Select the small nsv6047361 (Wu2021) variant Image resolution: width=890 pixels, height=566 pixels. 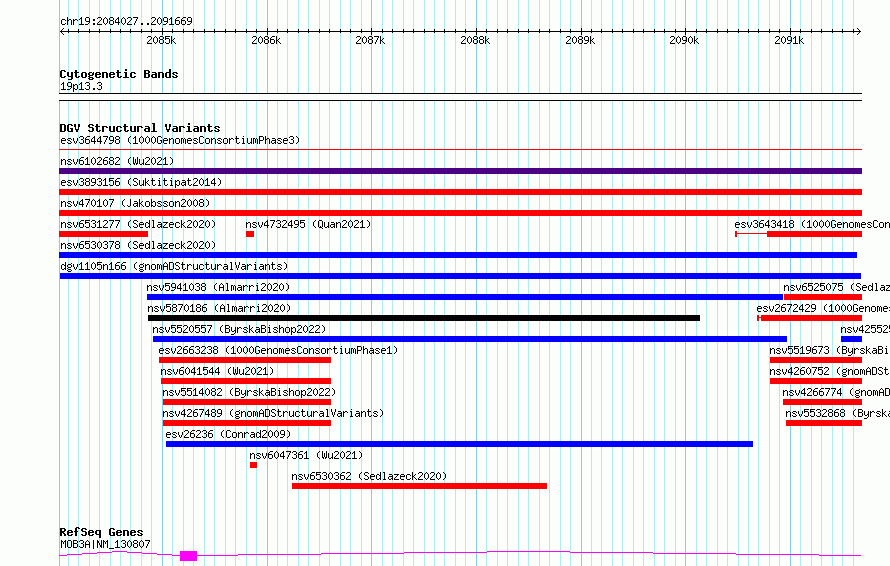(253, 465)
